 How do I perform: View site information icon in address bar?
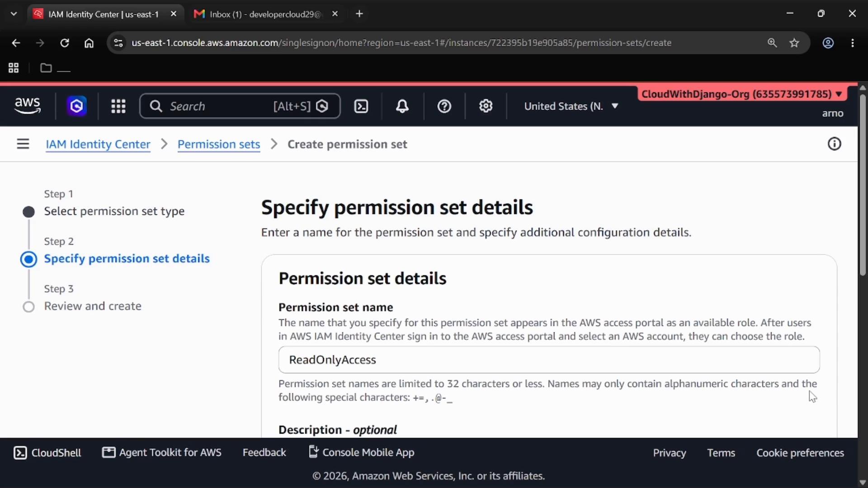[118, 43]
